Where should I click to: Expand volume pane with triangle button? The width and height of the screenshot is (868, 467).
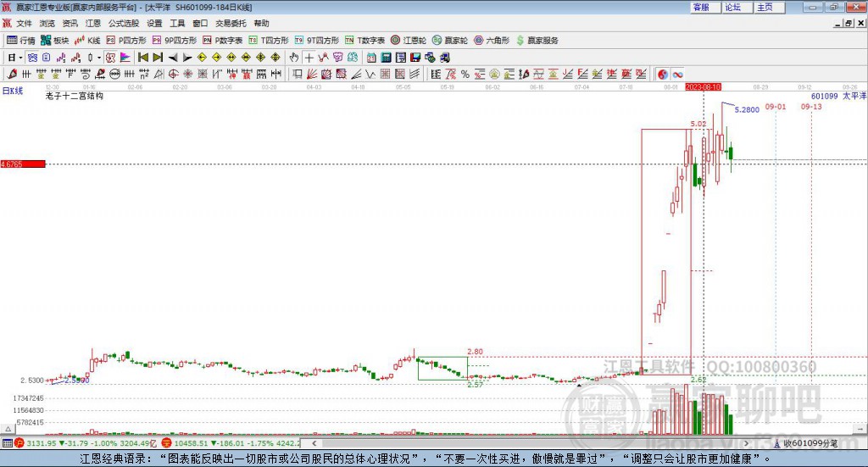8,429
